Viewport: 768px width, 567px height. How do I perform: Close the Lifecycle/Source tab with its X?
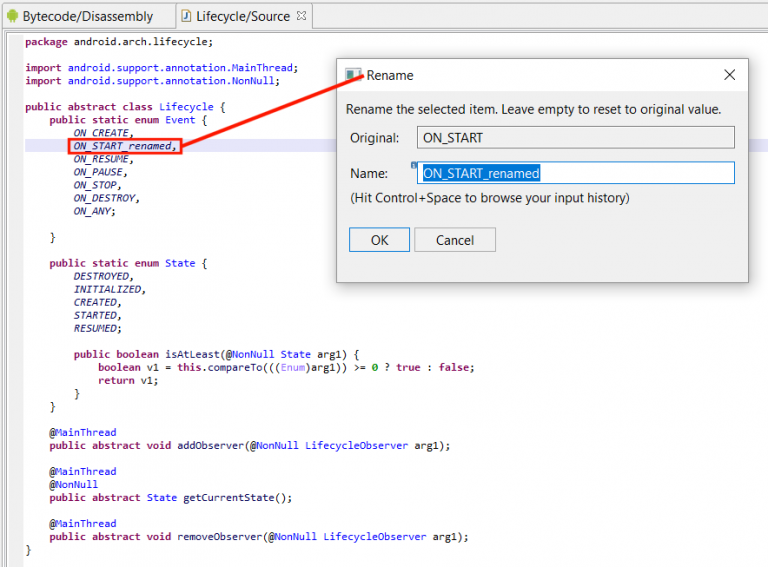point(302,16)
